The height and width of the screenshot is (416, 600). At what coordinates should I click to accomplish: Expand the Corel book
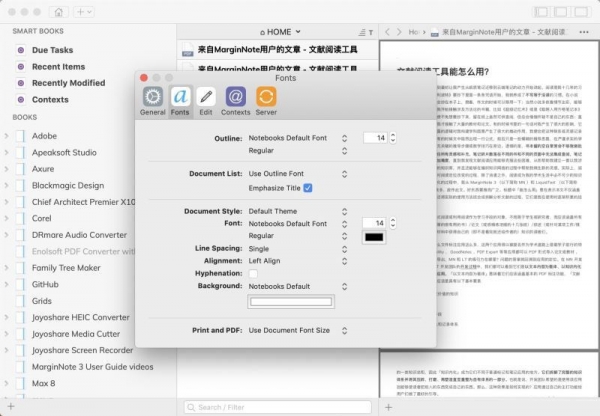coord(7,218)
